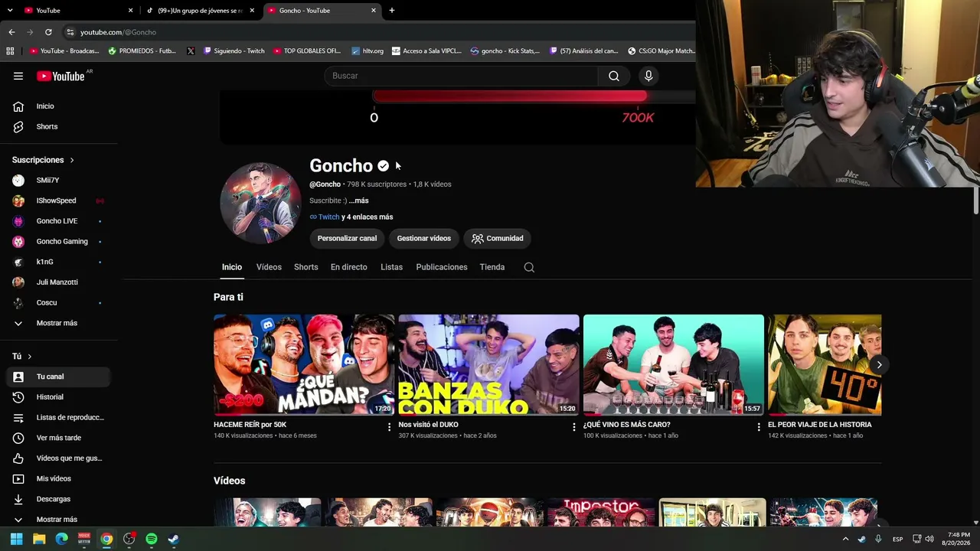Switch to the Shorts channel tab
Screen dimensions: 980x551
(x=305, y=267)
